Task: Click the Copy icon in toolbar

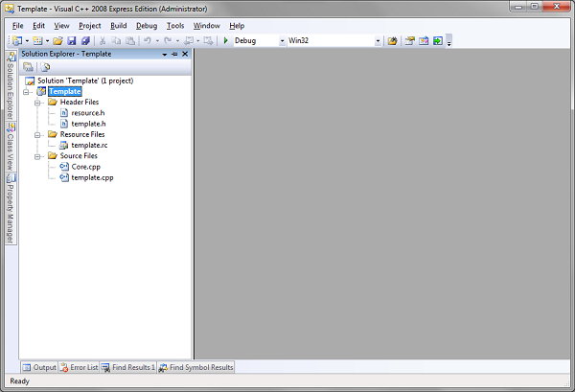Action: 116,40
